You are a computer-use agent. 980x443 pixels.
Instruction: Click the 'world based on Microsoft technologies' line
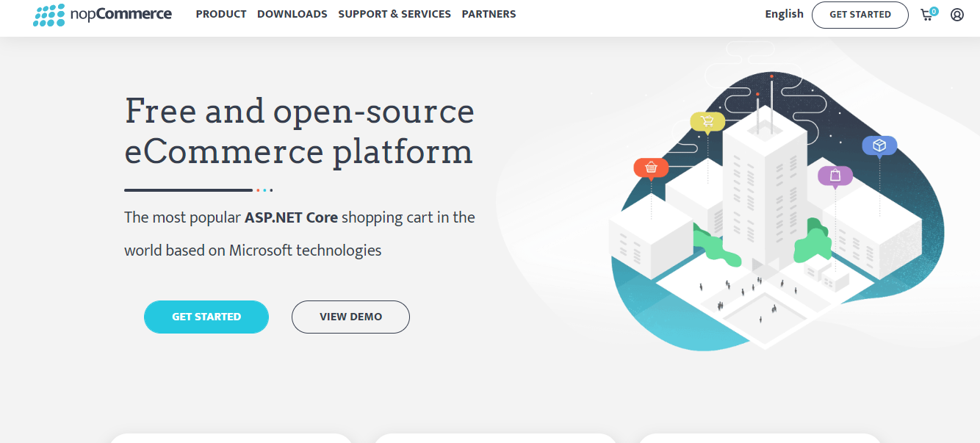tap(253, 251)
